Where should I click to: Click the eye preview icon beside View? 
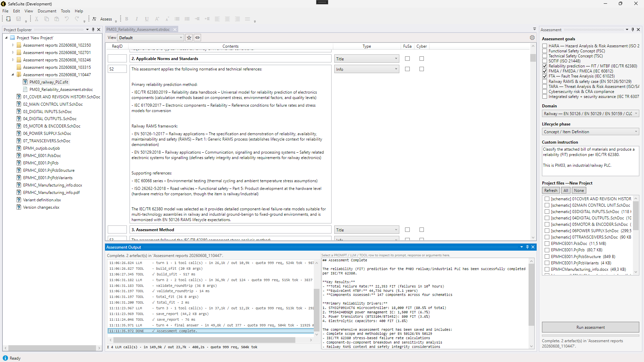pyautogui.click(x=198, y=38)
